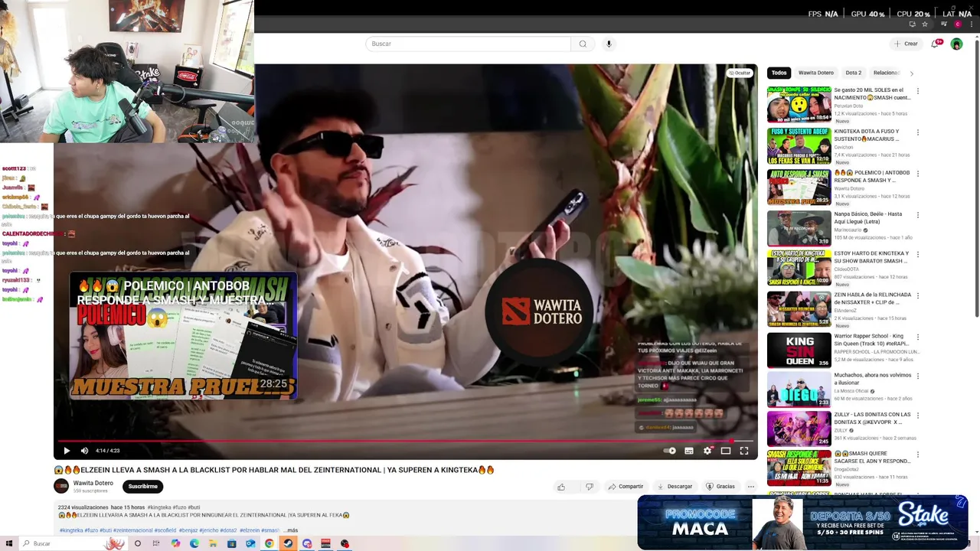Click the play button in video player

67,451
